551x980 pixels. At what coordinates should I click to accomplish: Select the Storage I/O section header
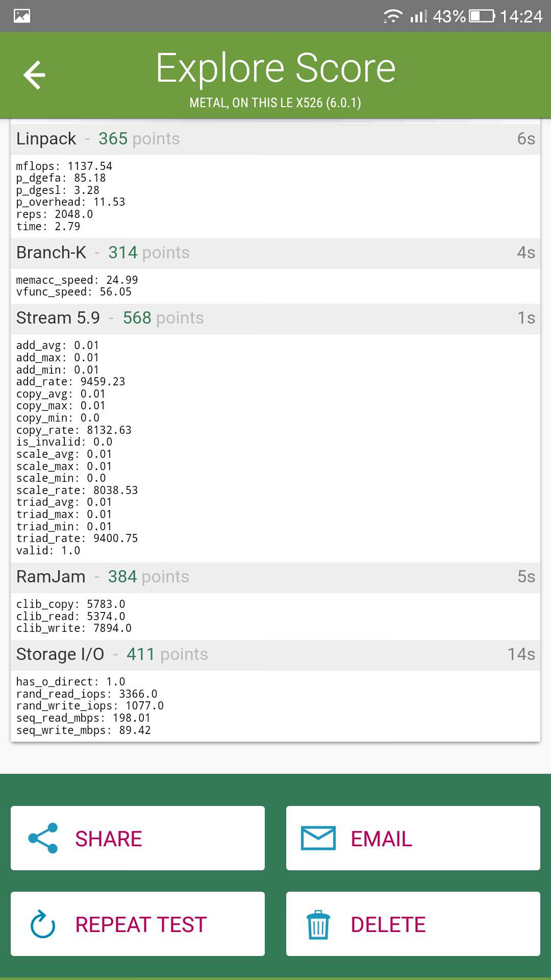(x=275, y=654)
